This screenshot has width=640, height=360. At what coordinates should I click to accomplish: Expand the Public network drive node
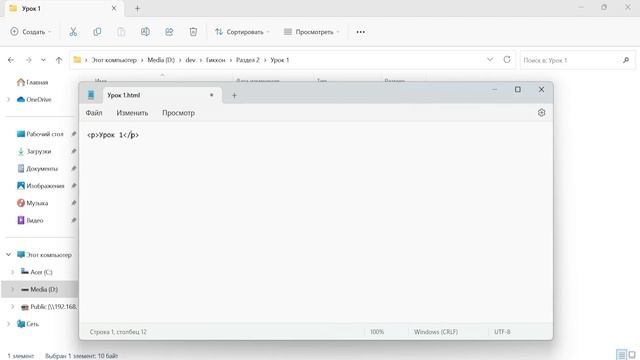[13, 307]
